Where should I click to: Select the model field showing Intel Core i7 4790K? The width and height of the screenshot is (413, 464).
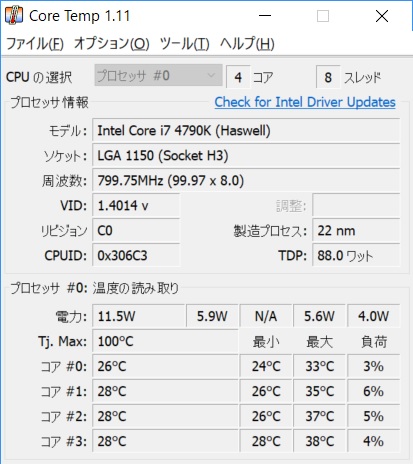coord(246,130)
